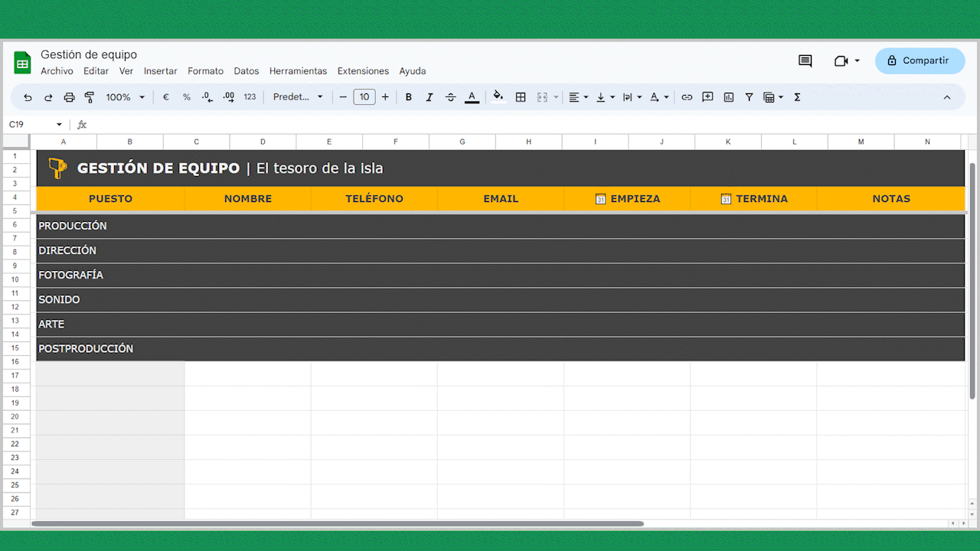The image size is (980, 551).
Task: Click the Compartir button
Action: 920,60
